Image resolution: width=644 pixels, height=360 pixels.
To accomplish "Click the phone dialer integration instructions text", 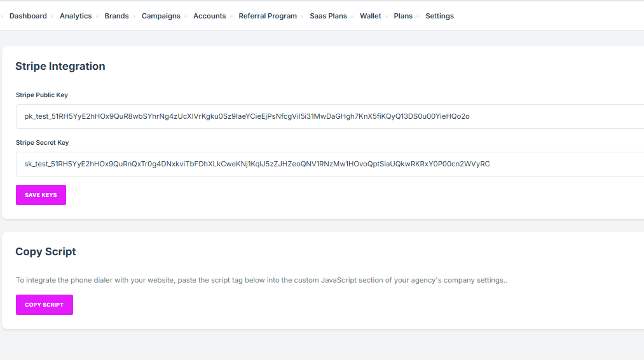I will tap(262, 281).
